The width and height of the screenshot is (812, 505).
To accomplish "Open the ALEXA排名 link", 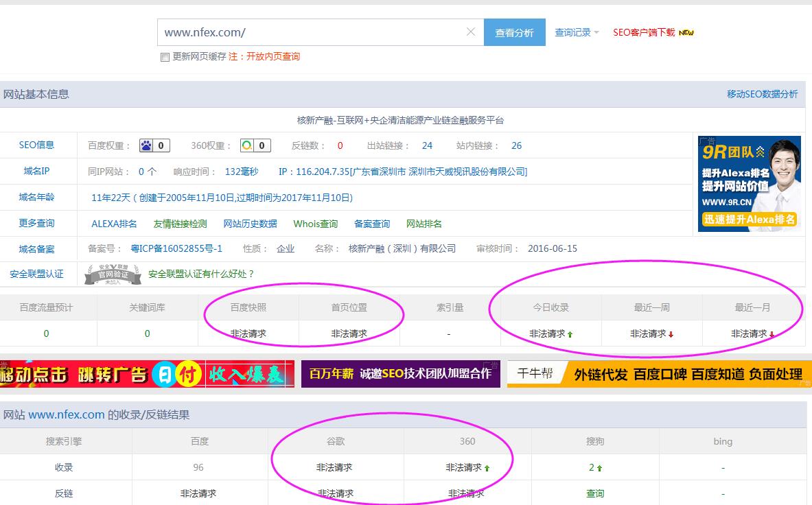I will click(114, 224).
